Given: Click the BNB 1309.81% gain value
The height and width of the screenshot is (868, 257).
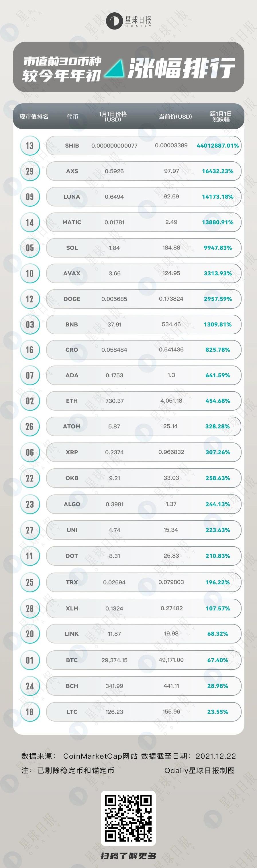Looking at the screenshot, I should [x=218, y=324].
